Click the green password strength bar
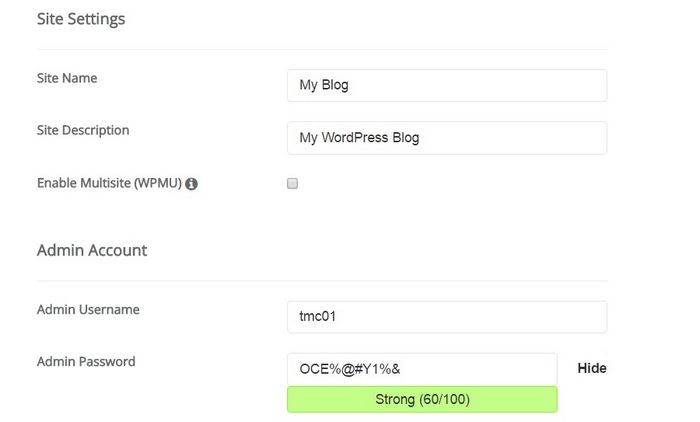Screen dimensions: 700x422 coord(421,400)
